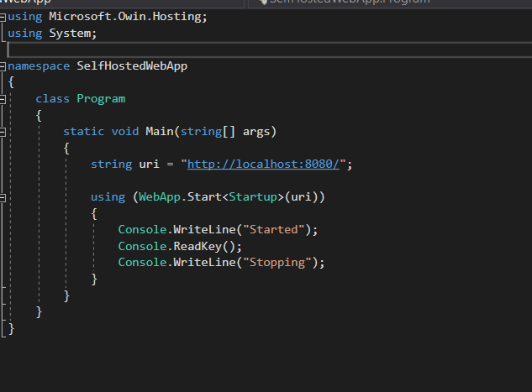
Task: Collapse the Main method outline
Action: click(3, 132)
